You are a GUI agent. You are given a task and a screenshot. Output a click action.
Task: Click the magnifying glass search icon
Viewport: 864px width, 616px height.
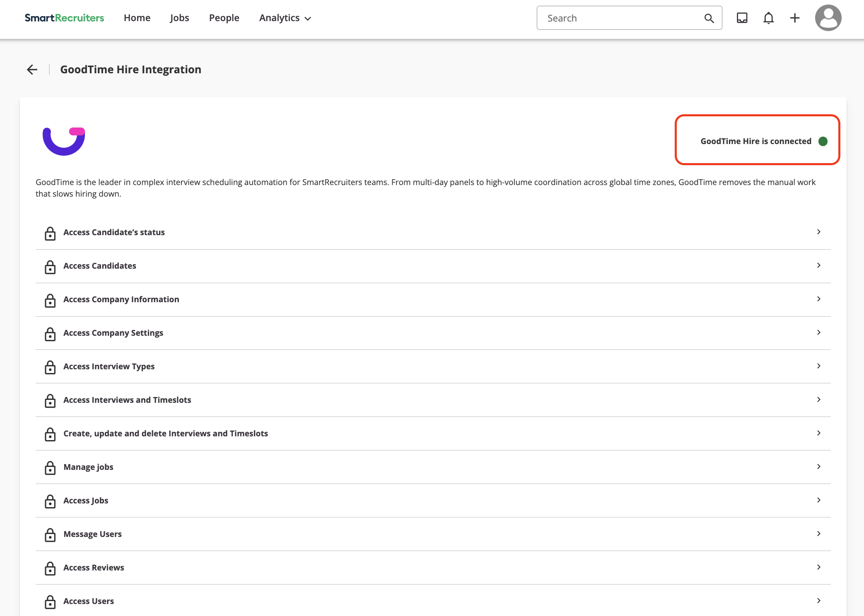[709, 18]
